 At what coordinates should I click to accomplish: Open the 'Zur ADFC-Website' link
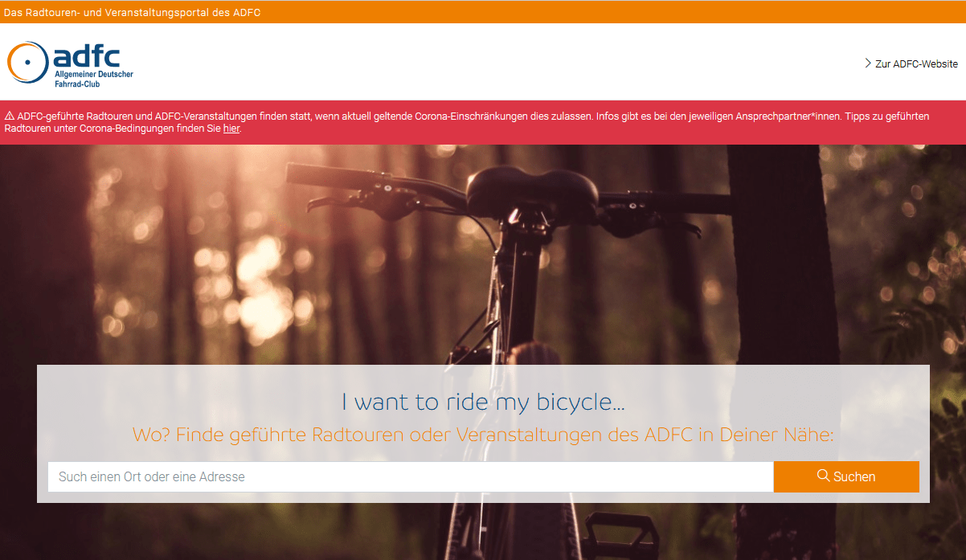tap(916, 63)
